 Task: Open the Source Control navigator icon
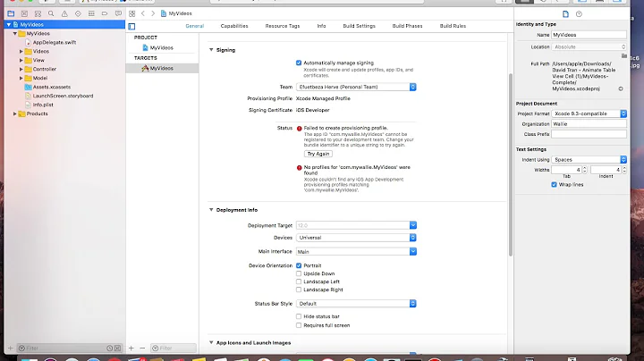coord(24,13)
